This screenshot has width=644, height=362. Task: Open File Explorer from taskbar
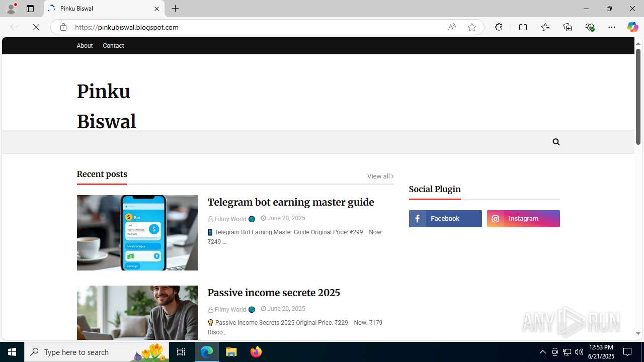click(x=231, y=352)
